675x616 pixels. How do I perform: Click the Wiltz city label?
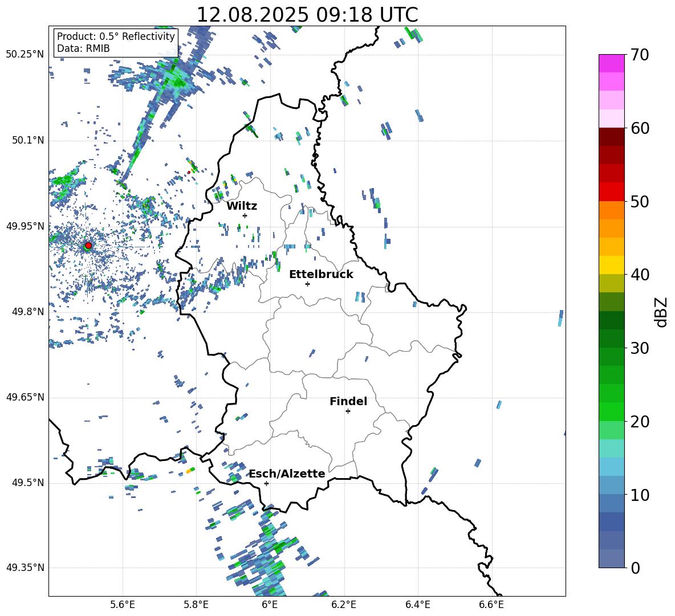tap(242, 206)
